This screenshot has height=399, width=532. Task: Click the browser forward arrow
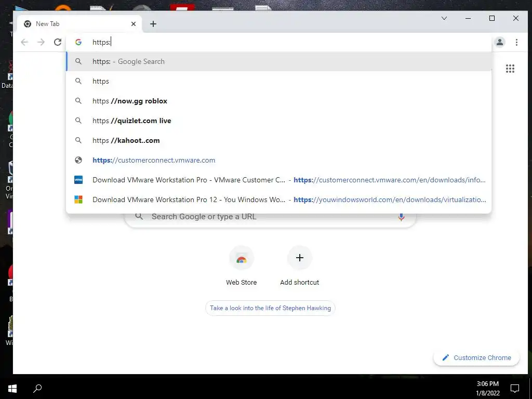pos(41,42)
